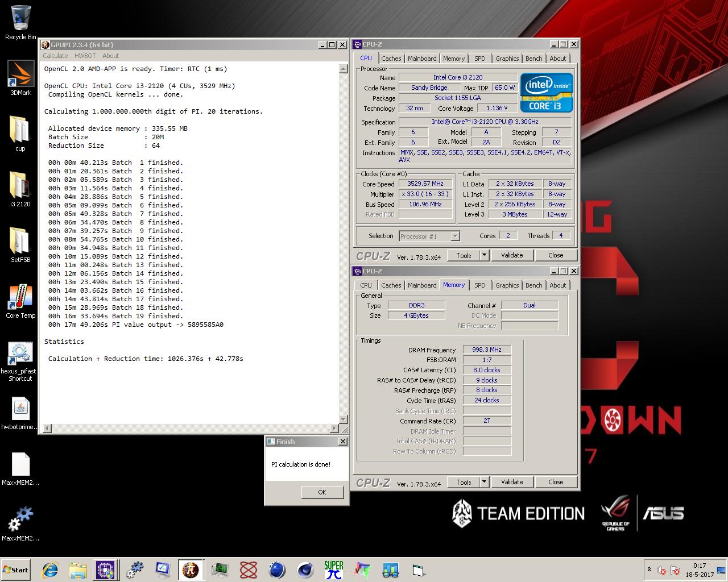This screenshot has width=728, height=582.
Task: Switch to CPU-Z taskbar button
Action: click(106, 569)
